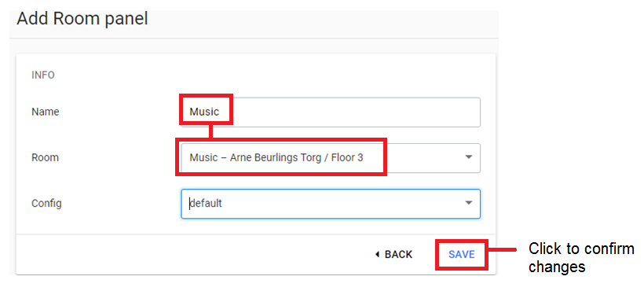Click the 'Add Room panel' heading
Screen dimensions: 644x291
82,19
